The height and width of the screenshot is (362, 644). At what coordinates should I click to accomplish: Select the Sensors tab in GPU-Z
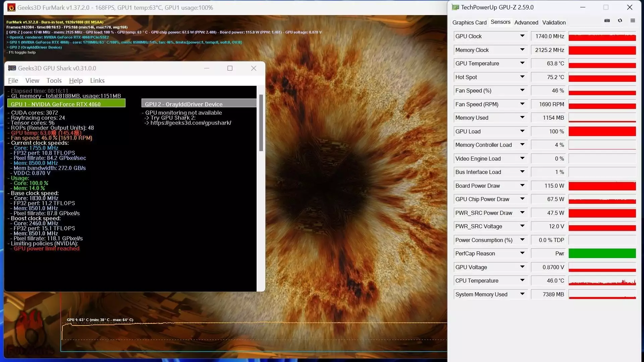500,22
